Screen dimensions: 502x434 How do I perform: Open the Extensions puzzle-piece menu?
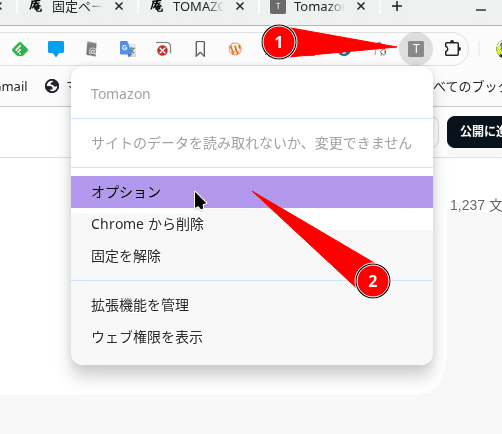pyautogui.click(x=452, y=49)
